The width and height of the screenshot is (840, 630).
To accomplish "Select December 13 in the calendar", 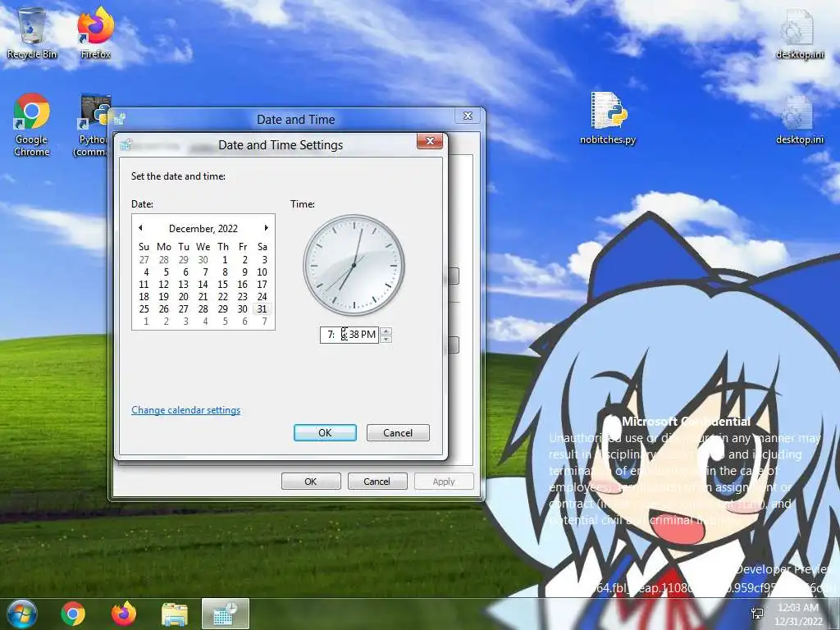I will [x=184, y=285].
